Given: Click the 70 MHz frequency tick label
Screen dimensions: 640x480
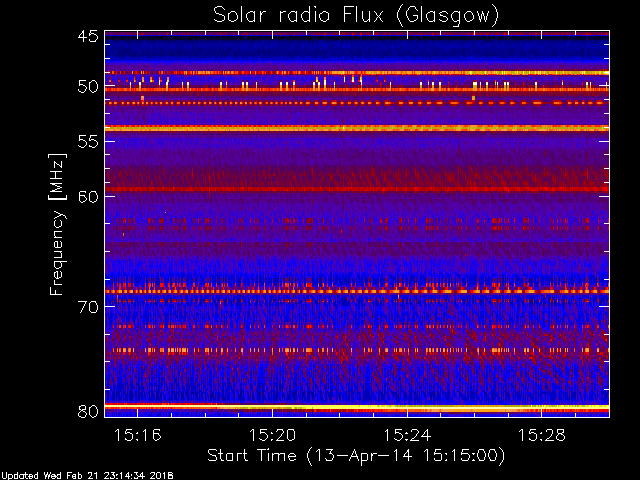Looking at the screenshot, I should point(87,306).
